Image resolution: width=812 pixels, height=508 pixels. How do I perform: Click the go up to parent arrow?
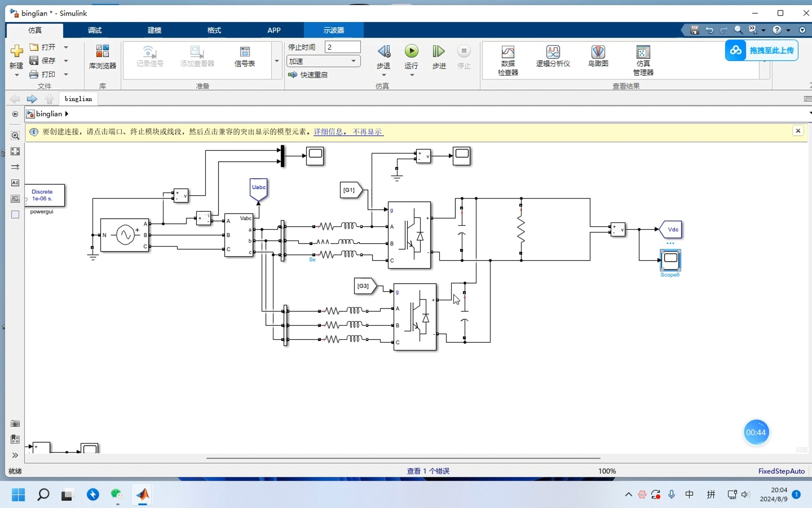tap(49, 99)
